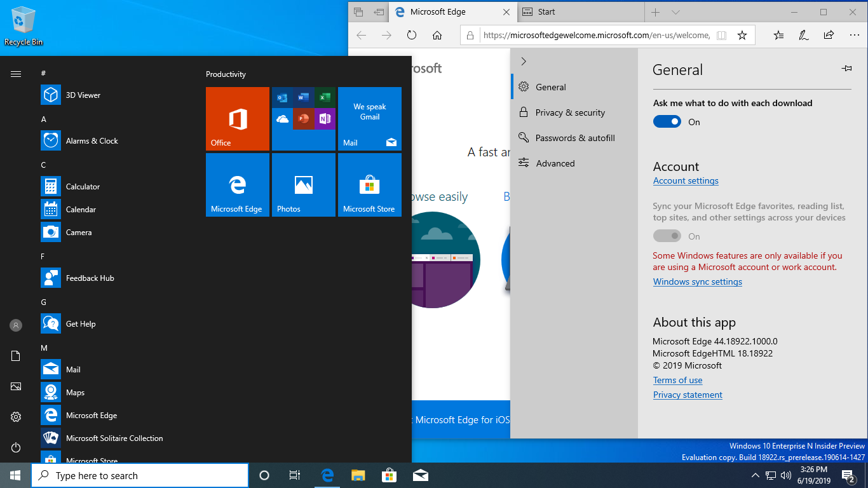Open the Set these tabs aside icon

(x=379, y=11)
